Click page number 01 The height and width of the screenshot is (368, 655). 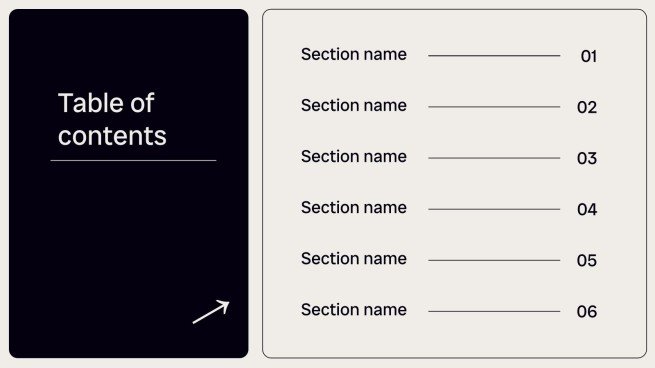point(589,56)
